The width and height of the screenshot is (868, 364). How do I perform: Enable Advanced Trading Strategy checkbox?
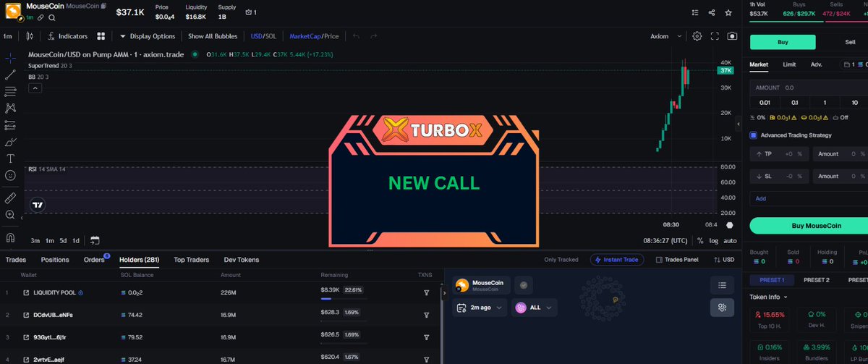[753, 135]
